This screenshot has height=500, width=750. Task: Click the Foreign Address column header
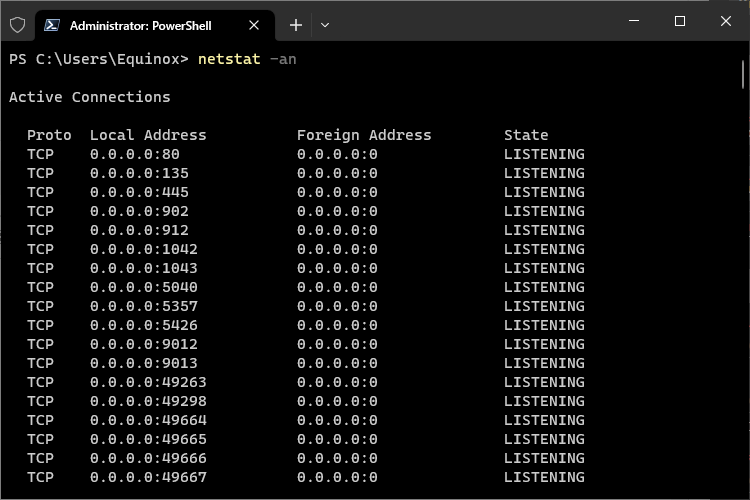364,135
